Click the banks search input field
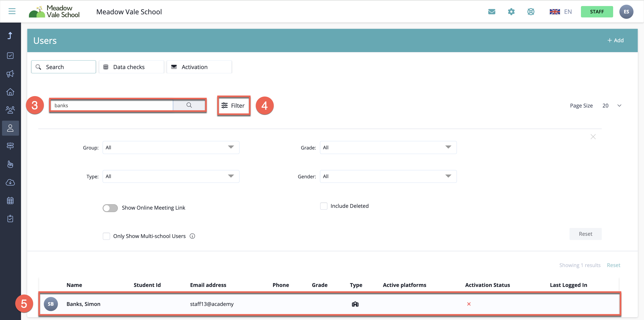 click(x=112, y=105)
